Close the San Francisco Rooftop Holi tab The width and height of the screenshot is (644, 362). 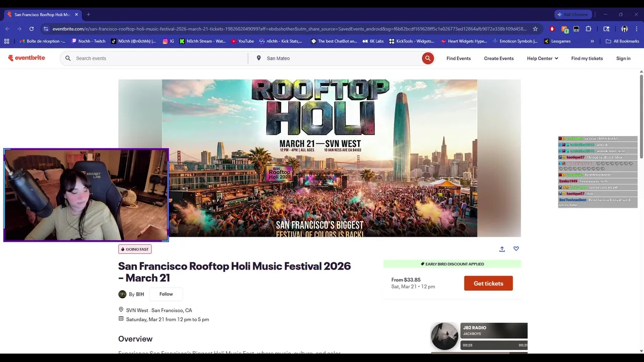pyautogui.click(x=76, y=15)
